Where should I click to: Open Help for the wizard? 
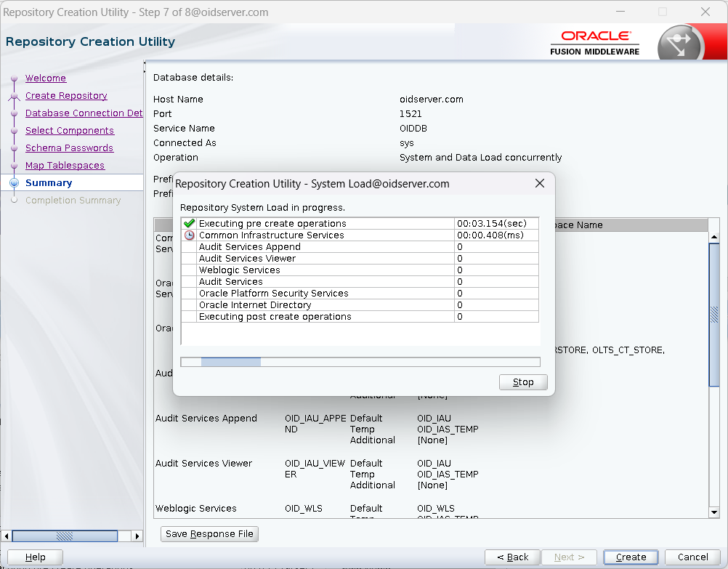pyautogui.click(x=35, y=557)
